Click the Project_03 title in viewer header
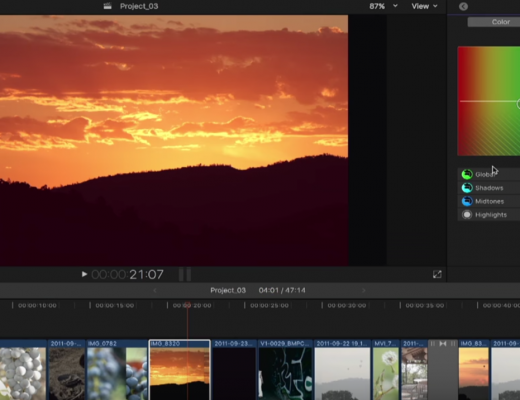This screenshot has height=400, width=520. click(139, 6)
